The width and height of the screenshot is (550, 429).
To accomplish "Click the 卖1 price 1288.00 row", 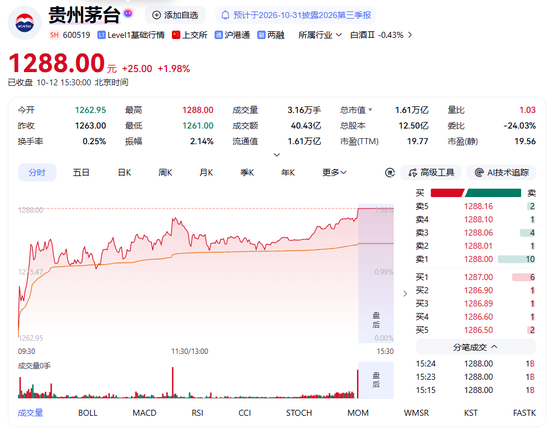I will tap(475, 259).
